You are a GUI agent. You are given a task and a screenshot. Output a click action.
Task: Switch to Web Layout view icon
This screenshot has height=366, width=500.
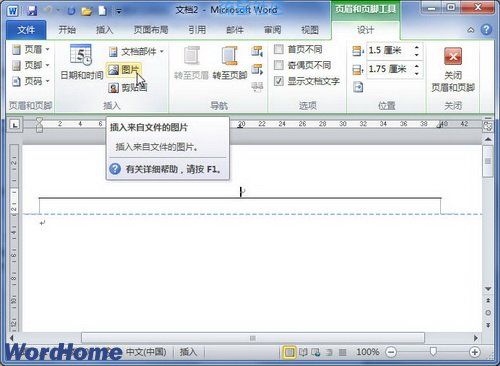(x=315, y=352)
